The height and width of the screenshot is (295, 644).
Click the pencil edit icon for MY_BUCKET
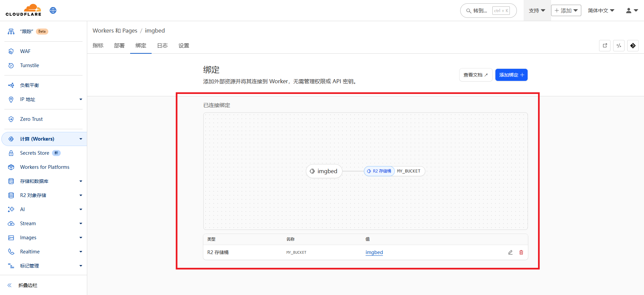tap(510, 252)
